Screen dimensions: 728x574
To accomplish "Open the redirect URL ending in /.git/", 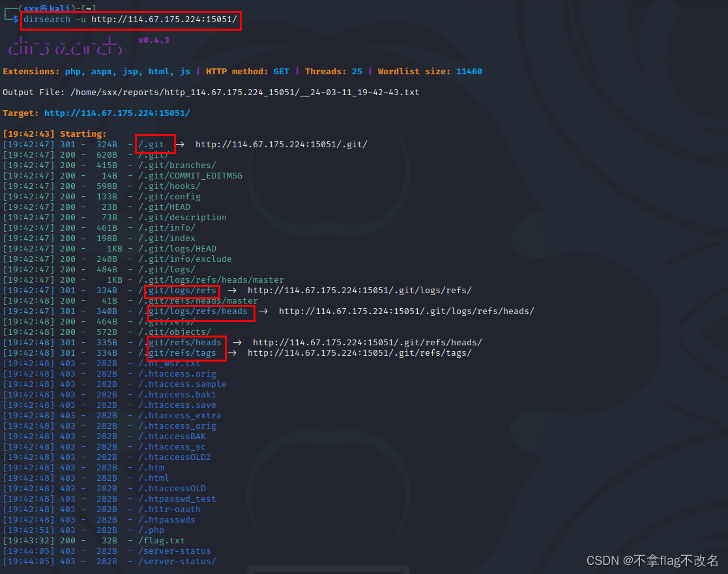I will (282, 144).
